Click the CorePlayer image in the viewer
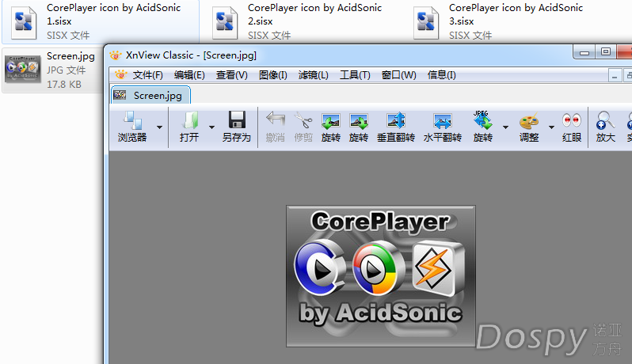Image resolution: width=632 pixels, height=364 pixels. 381,276
